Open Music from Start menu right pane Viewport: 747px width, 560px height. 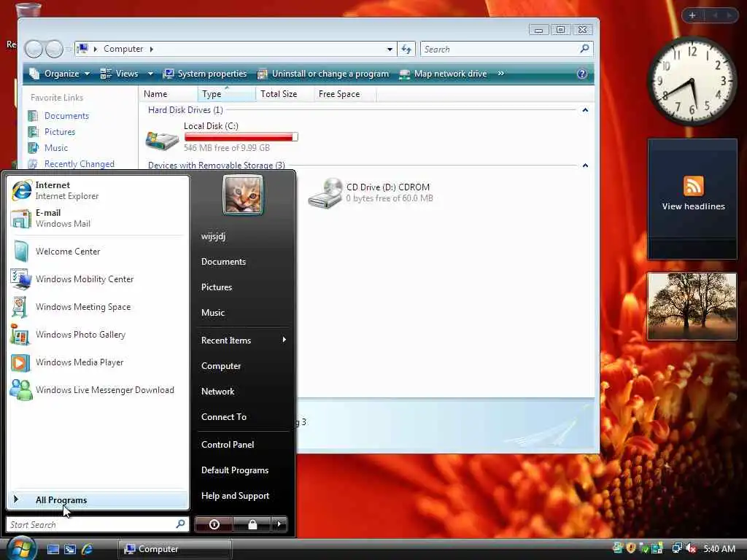coord(212,313)
